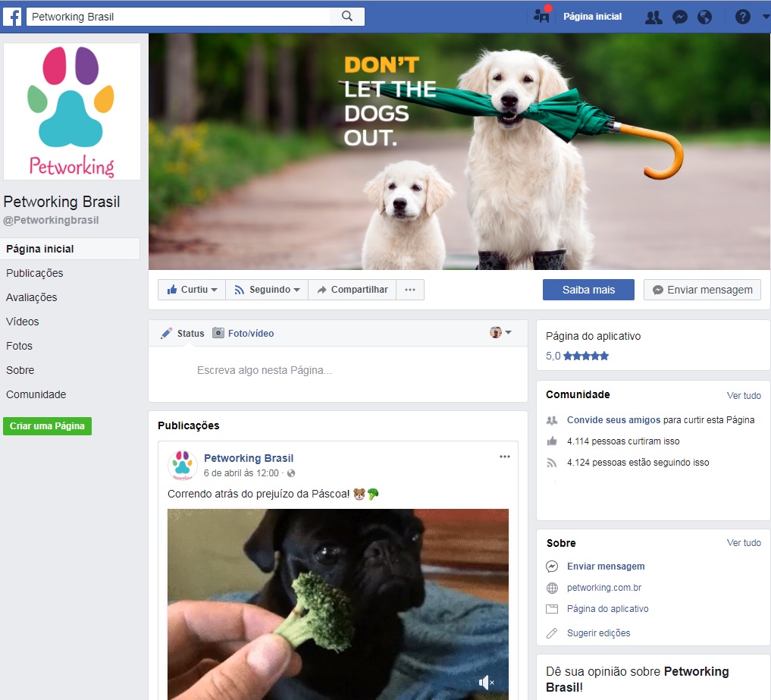The height and width of the screenshot is (700, 771).
Task: Open the Seguindo follow dropdown
Action: point(267,290)
